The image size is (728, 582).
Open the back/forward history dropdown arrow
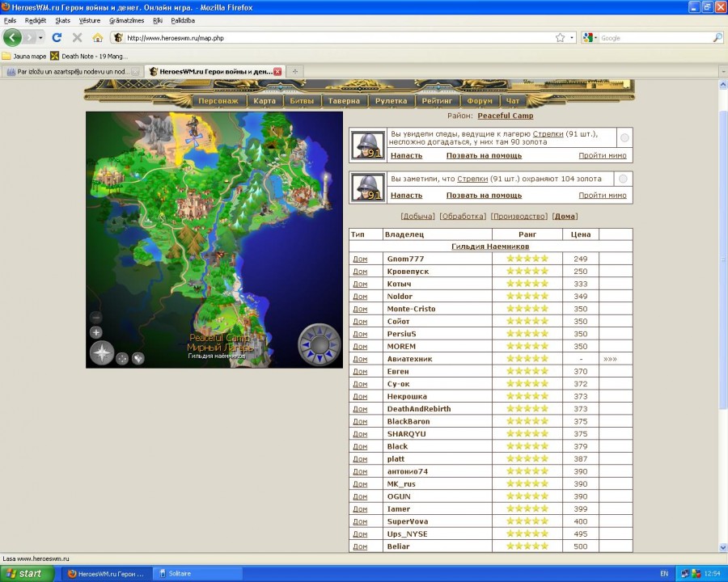pyautogui.click(x=41, y=38)
